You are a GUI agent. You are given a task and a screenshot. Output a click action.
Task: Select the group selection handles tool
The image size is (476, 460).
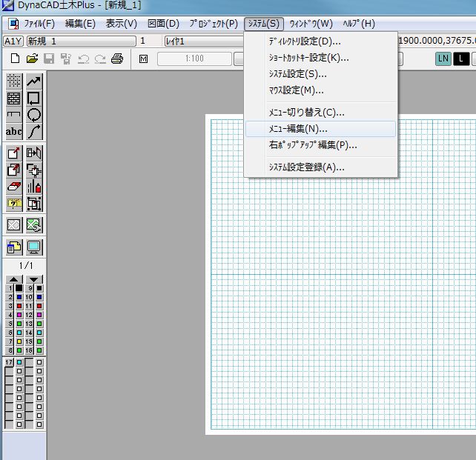click(33, 203)
